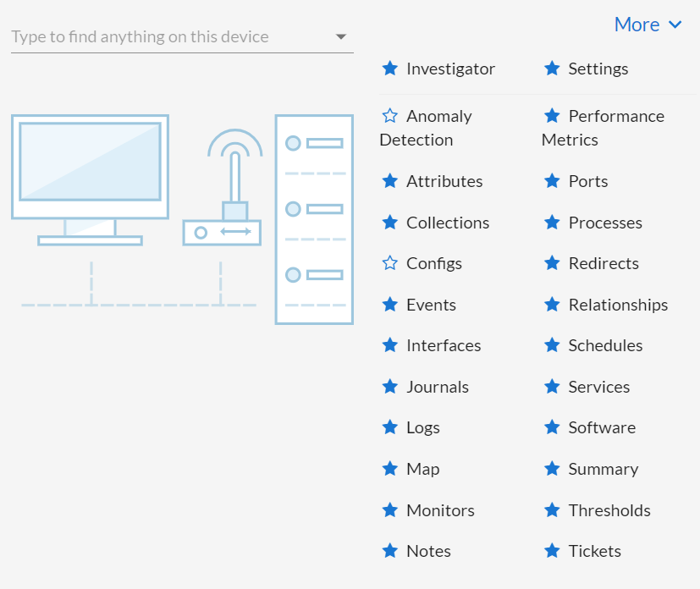Image resolution: width=700 pixels, height=589 pixels.
Task: Click the star icon beside Thresholds
Action: click(552, 510)
